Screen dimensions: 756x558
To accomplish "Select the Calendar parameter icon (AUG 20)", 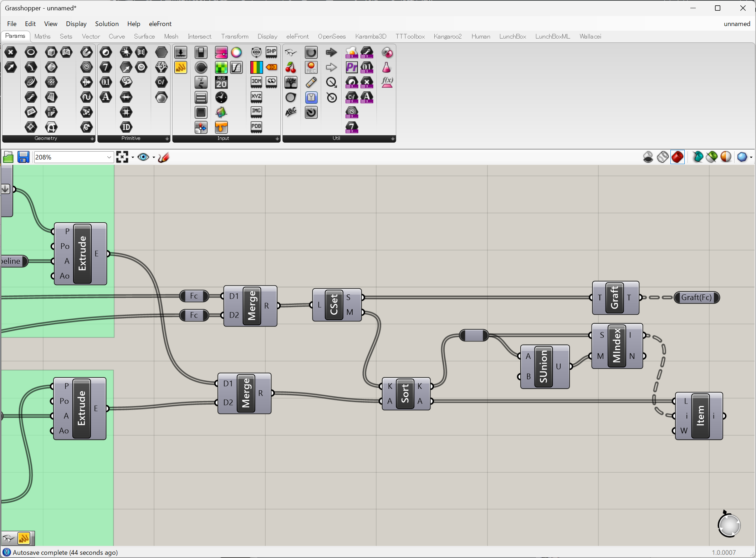I will (221, 82).
